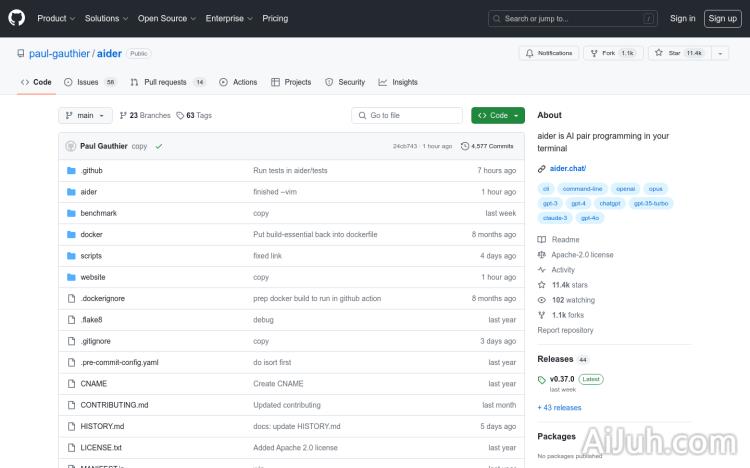Click the GitHub logo icon

click(19, 18)
